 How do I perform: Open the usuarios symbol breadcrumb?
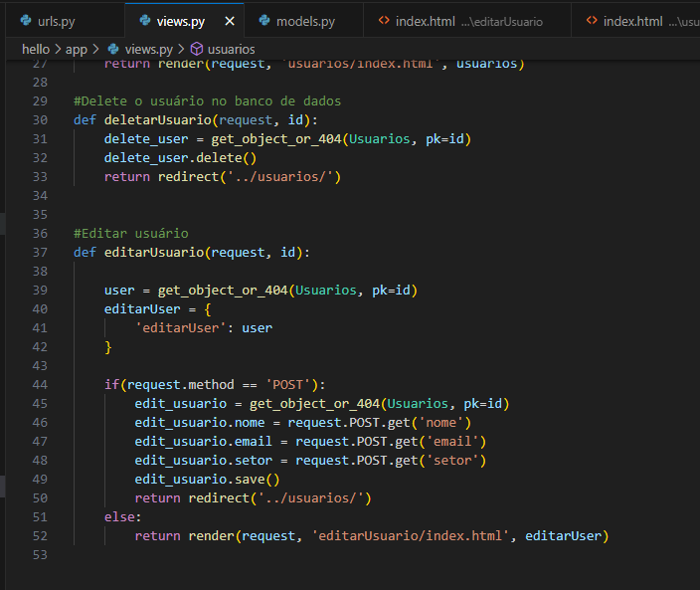click(231, 48)
